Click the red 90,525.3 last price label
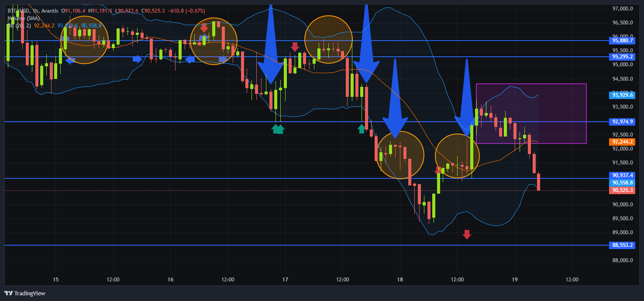Screen dimensions: 644x301 click(x=622, y=190)
